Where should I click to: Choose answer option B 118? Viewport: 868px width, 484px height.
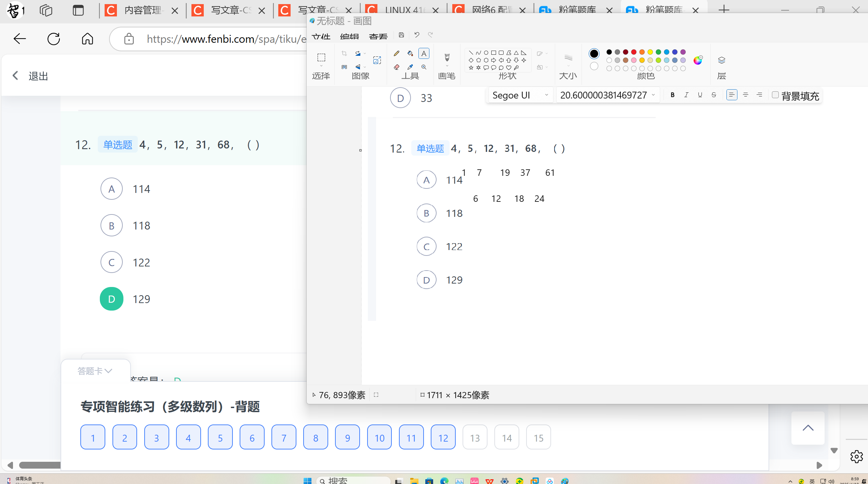coord(111,225)
